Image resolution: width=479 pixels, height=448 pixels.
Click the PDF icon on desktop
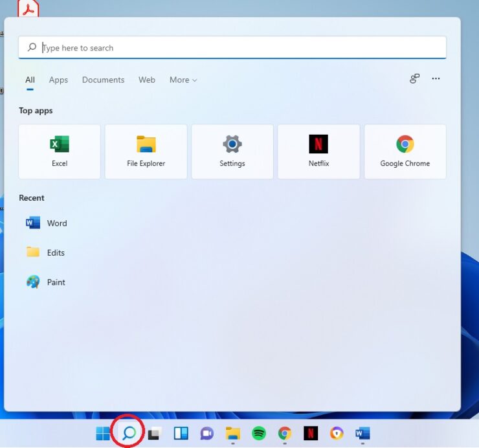[28, 8]
